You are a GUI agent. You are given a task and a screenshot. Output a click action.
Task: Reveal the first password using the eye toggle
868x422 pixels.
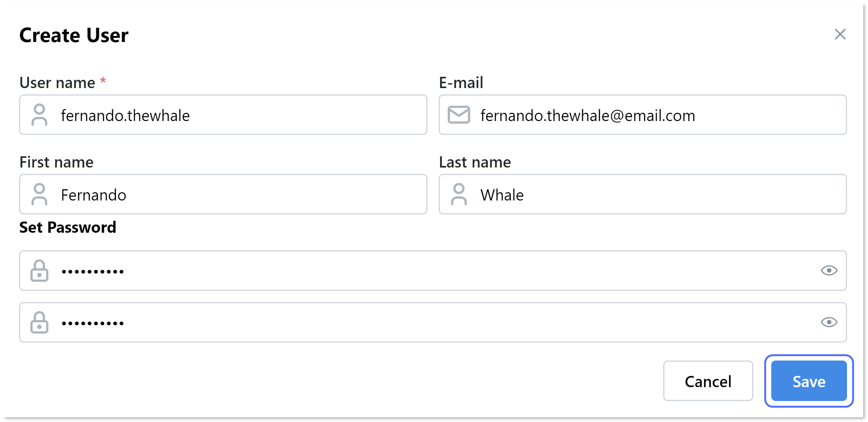point(829,271)
